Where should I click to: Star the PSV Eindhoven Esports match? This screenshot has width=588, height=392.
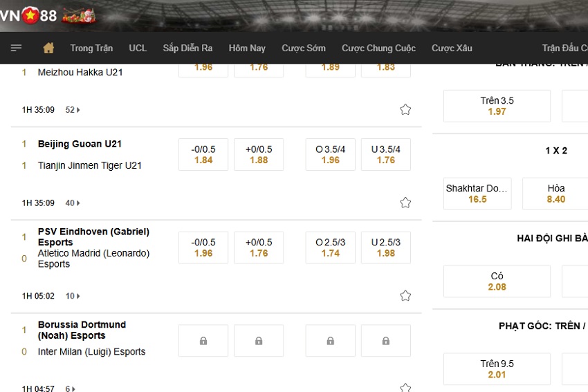point(405,296)
